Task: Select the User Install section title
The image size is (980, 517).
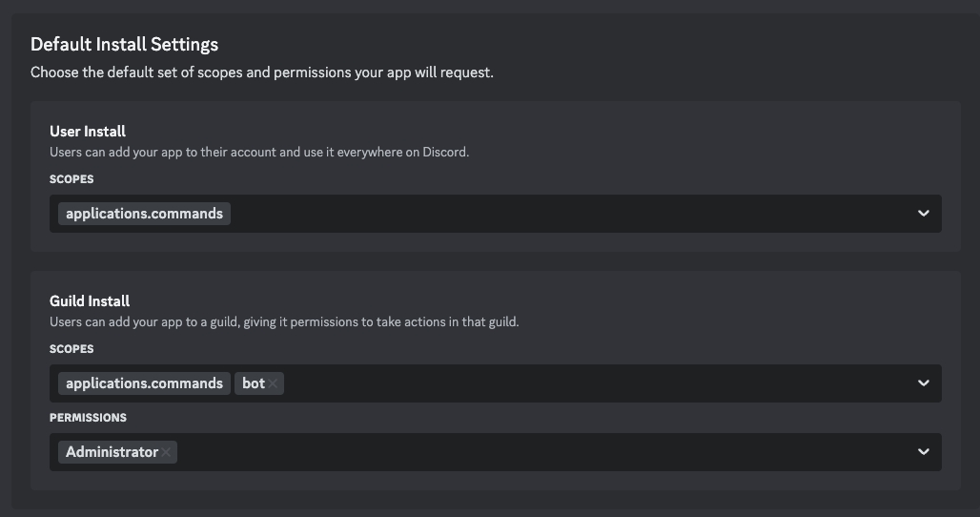Action: (88, 132)
